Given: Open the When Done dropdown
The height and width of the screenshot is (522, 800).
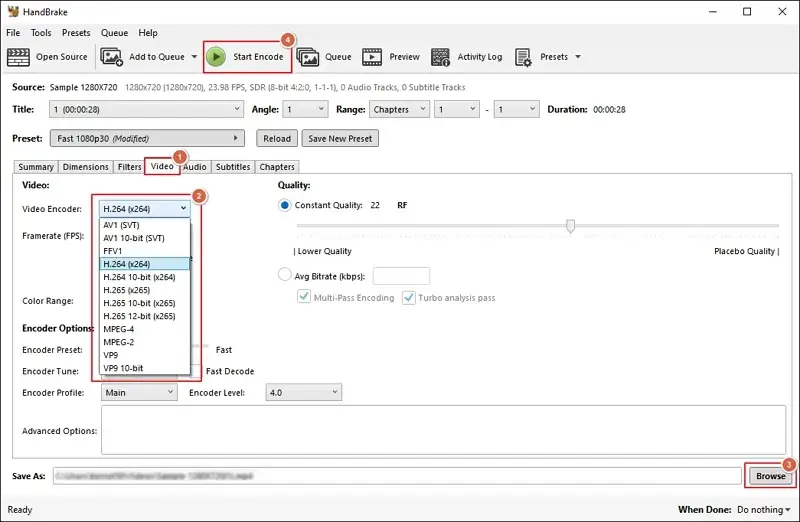Looking at the screenshot, I should click(x=763, y=509).
